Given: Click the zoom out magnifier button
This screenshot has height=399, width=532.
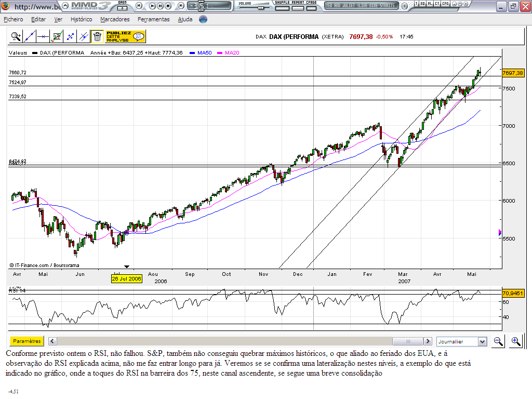Looking at the screenshot, I should [498, 341].
